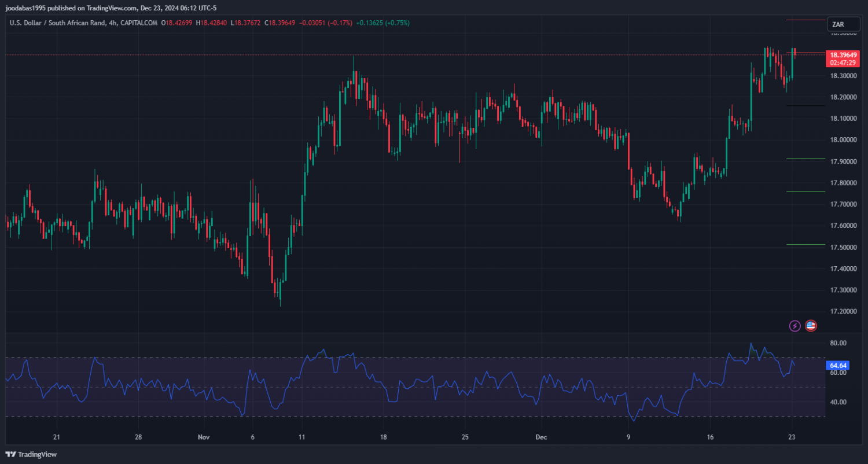
Task: Click the Dec label on time axis
Action: click(540, 437)
